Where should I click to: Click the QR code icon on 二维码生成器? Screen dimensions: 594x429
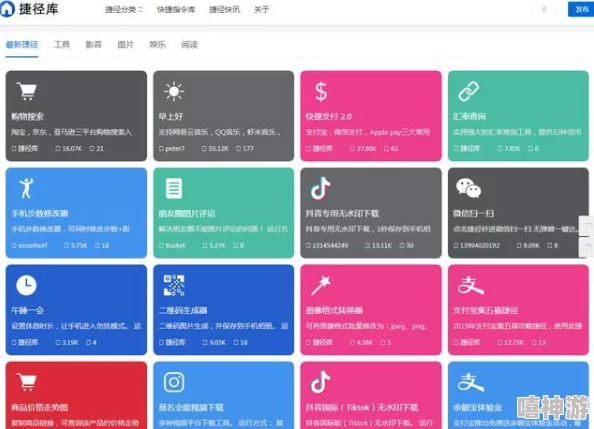(174, 285)
